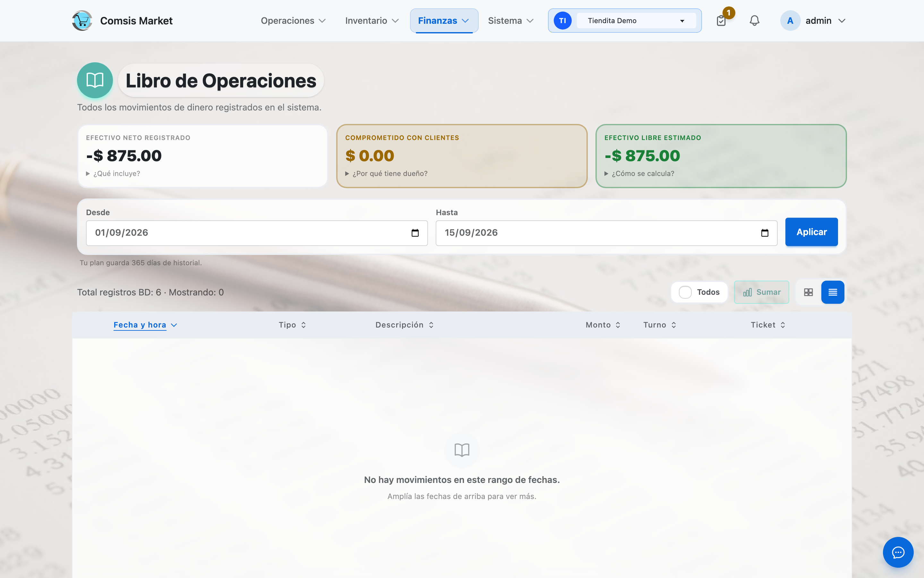Click the Comsis Market cart logo

pos(82,21)
